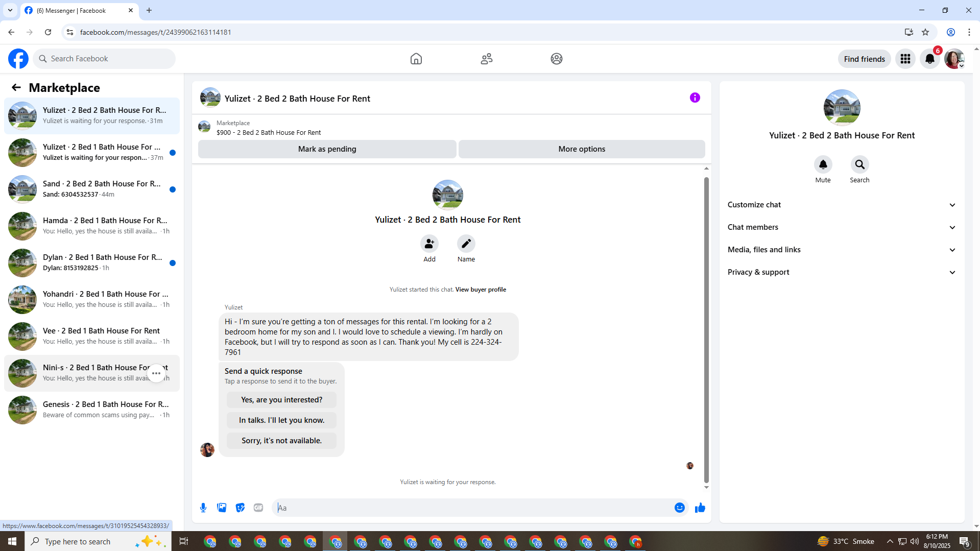Attach a photo file icon

click(x=222, y=508)
